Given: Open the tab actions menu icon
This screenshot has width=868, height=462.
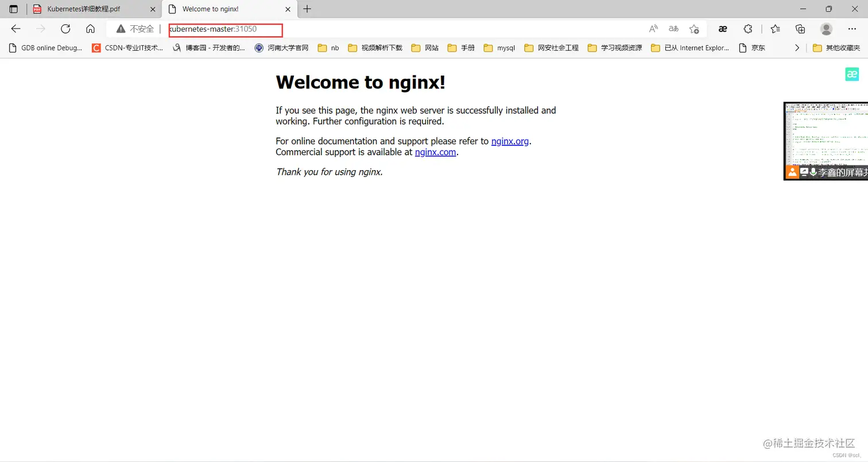Looking at the screenshot, I should click(x=14, y=9).
